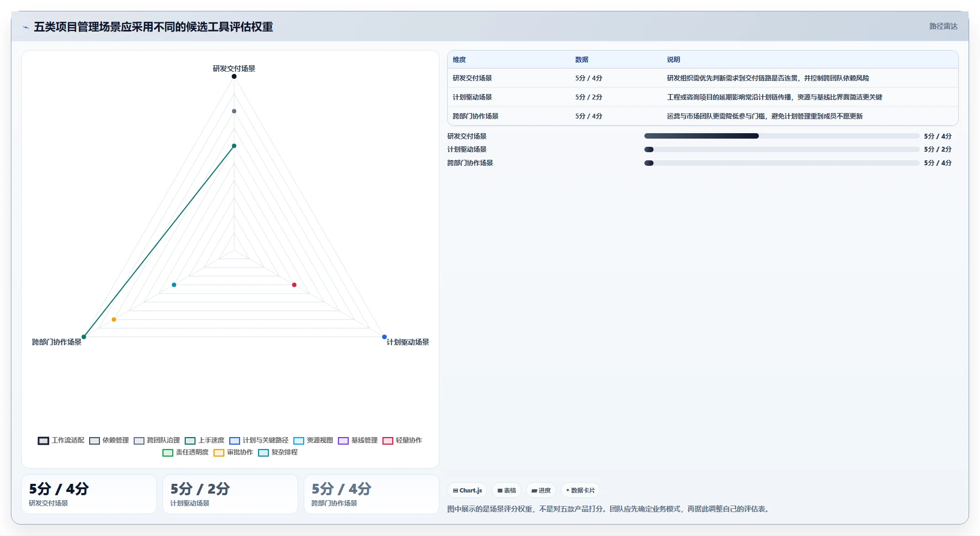Click the 跨部门协作场景 label in the progress list
This screenshot has height=536, width=980.
pos(470,163)
